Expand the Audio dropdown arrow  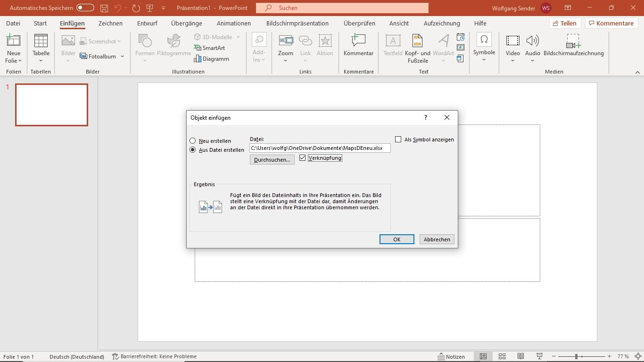pos(532,61)
